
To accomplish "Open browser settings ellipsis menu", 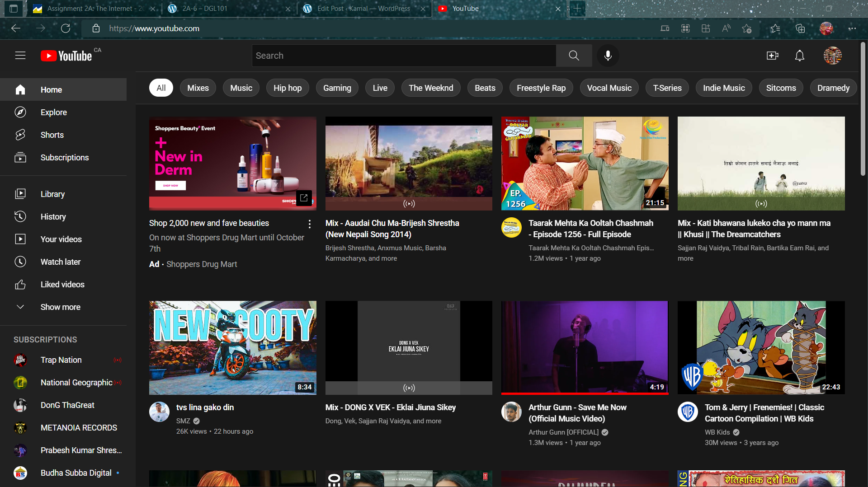I will click(852, 28).
